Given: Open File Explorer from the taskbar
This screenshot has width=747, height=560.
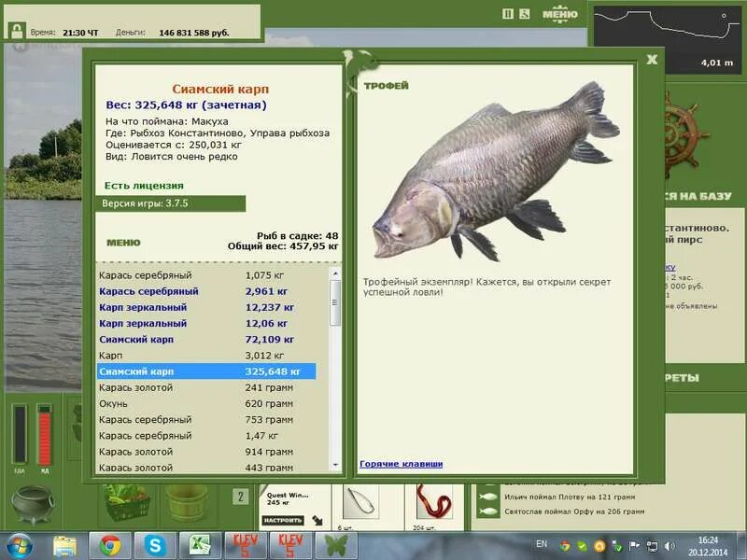Looking at the screenshot, I should 64,546.
